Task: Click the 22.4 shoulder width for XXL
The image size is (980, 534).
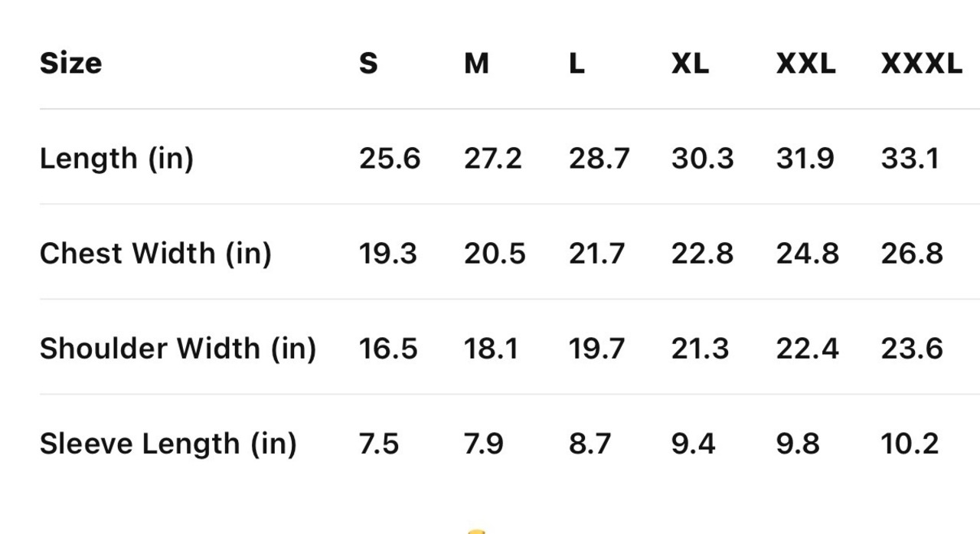Action: click(x=808, y=349)
